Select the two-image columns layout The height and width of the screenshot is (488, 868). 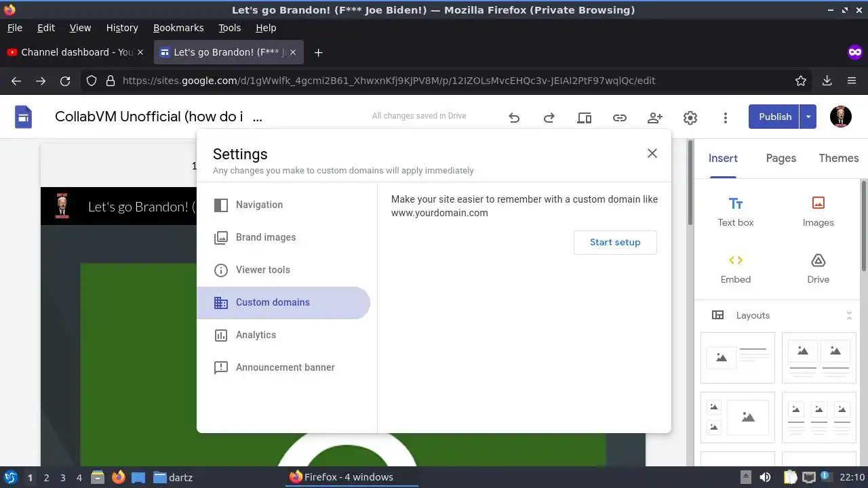point(819,358)
